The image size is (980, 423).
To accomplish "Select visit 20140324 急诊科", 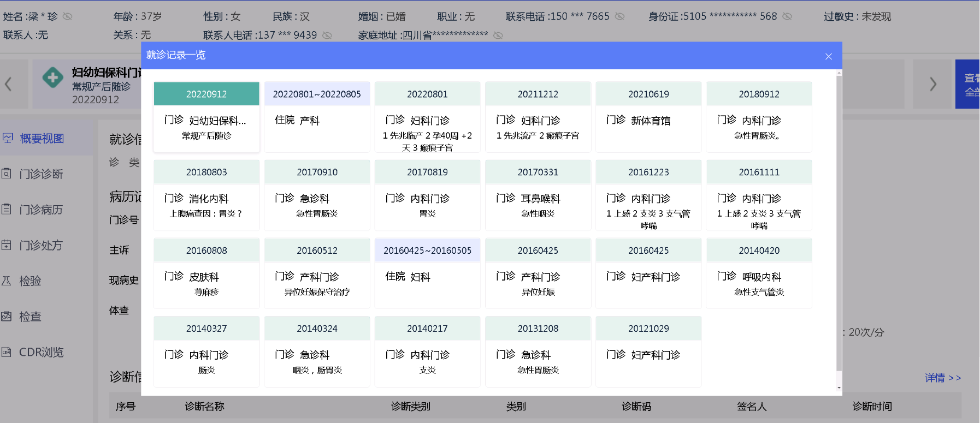I will click(x=317, y=351).
